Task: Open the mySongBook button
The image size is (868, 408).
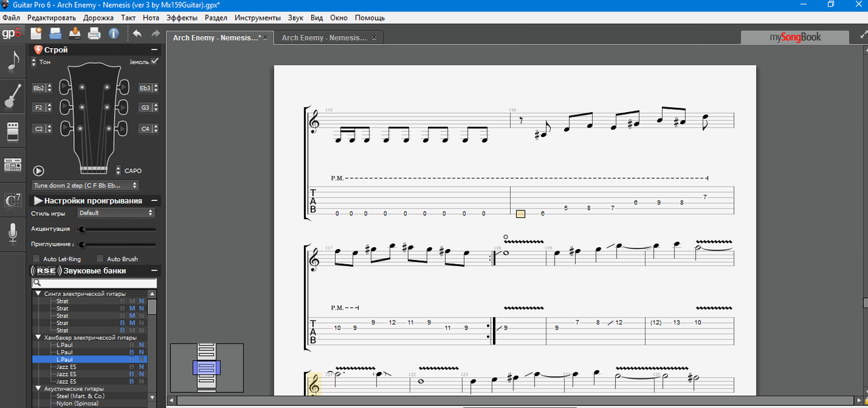Action: pos(794,37)
